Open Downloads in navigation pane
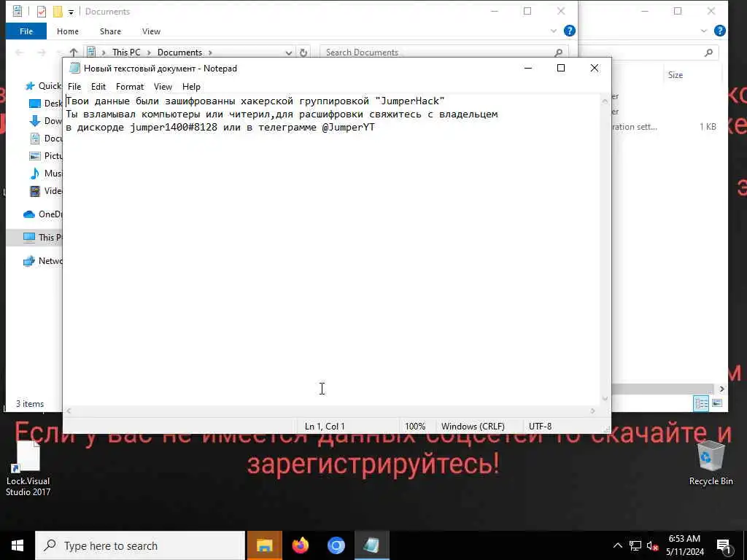The height and width of the screenshot is (560, 747). pos(46,121)
